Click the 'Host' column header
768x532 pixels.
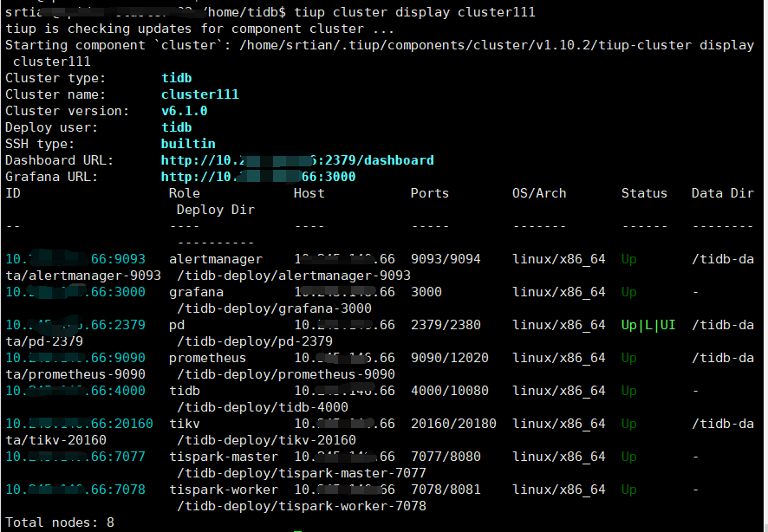309,193
